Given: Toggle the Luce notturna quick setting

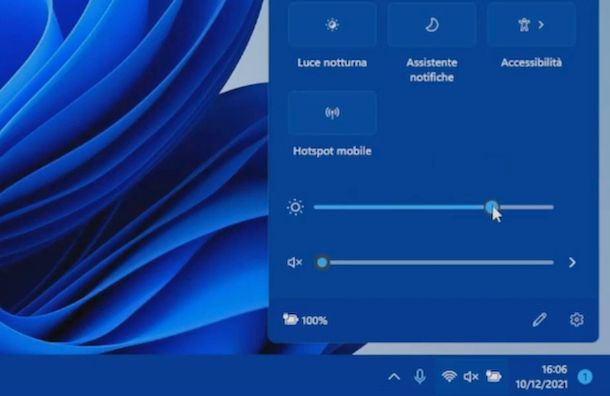Looking at the screenshot, I should [332, 25].
